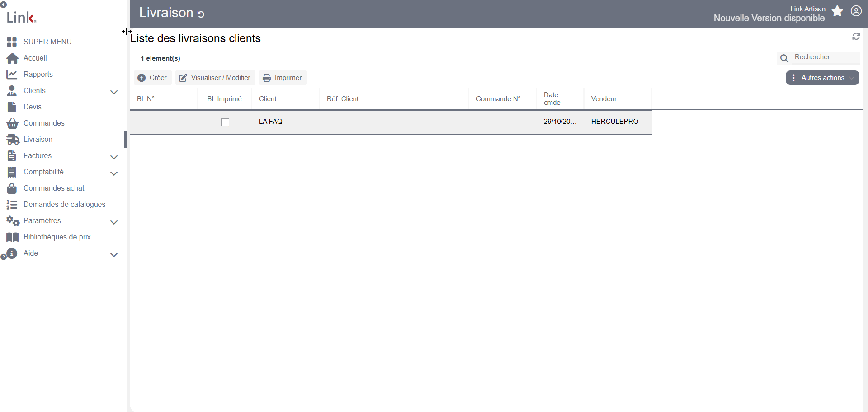Click the Rapports chart icon
Image resolution: width=868 pixels, height=412 pixels.
tap(12, 75)
